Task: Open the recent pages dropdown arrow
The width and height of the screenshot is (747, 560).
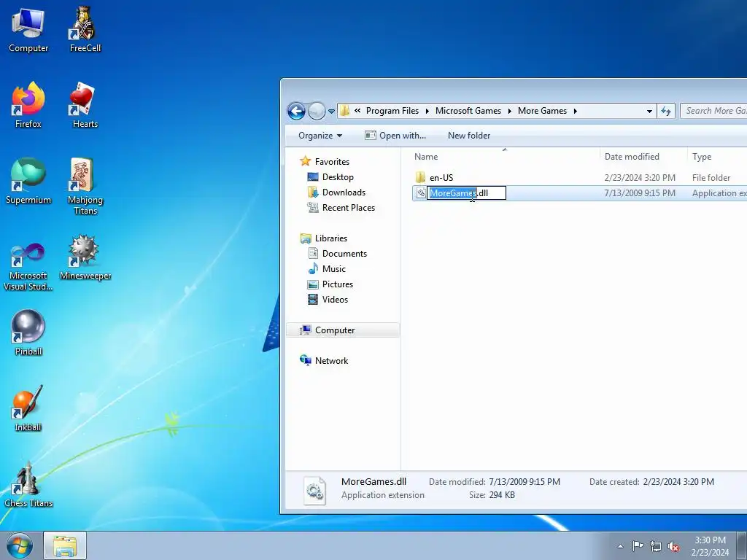Action: pos(332,112)
